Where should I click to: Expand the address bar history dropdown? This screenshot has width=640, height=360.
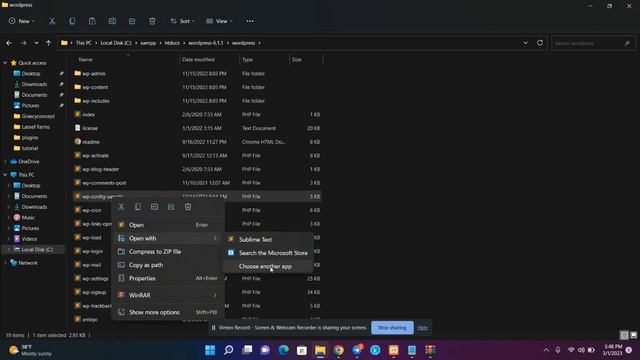pyautogui.click(x=525, y=43)
